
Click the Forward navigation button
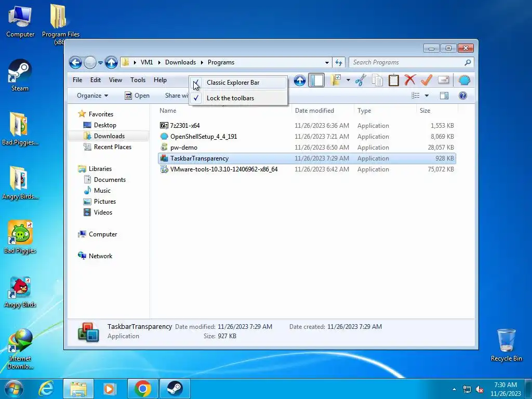tap(90, 62)
